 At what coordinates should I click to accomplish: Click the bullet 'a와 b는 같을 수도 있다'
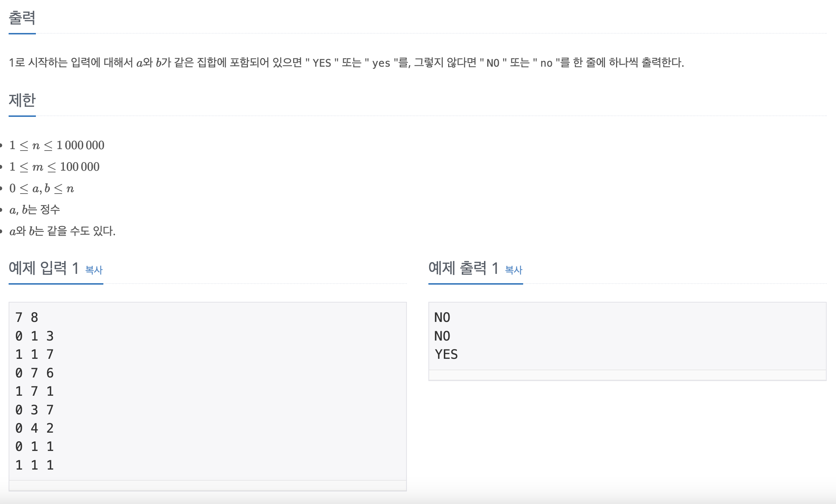(62, 231)
